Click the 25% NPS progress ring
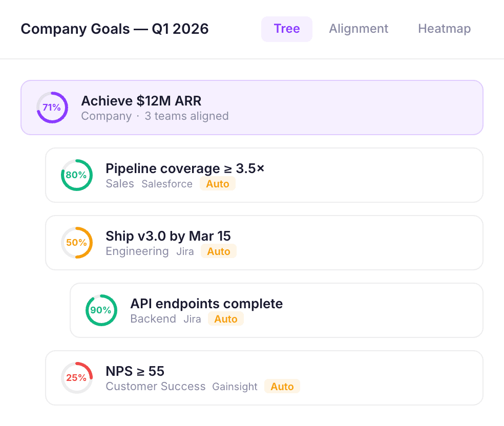The image size is (504, 426). 77,378
